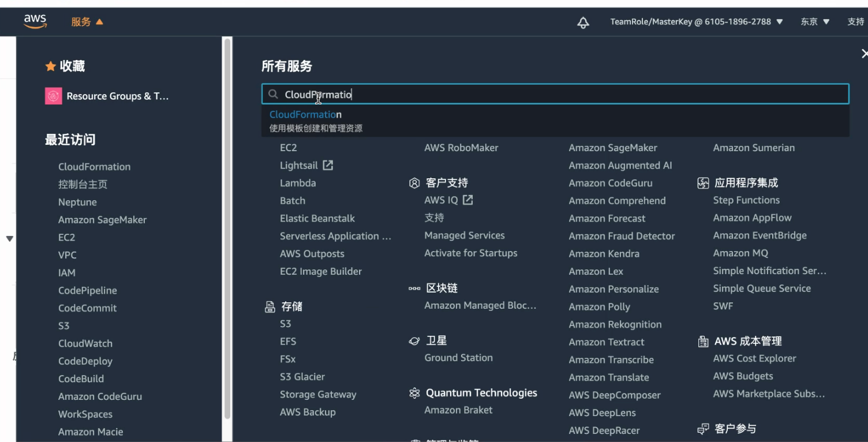Open CloudFormation in recently visited
The height and width of the screenshot is (442, 868).
point(94,167)
